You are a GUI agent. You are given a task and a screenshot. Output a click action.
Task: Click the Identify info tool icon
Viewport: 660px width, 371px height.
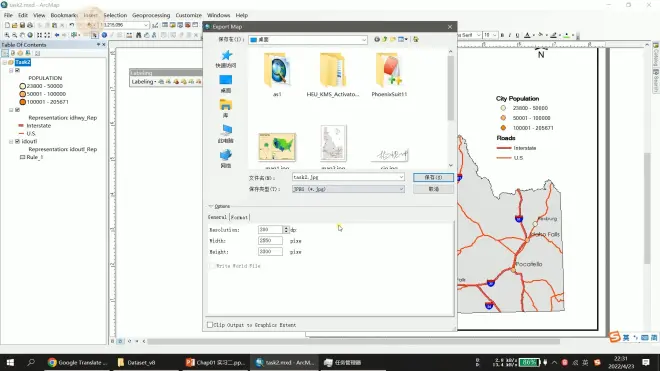[x=104, y=35]
